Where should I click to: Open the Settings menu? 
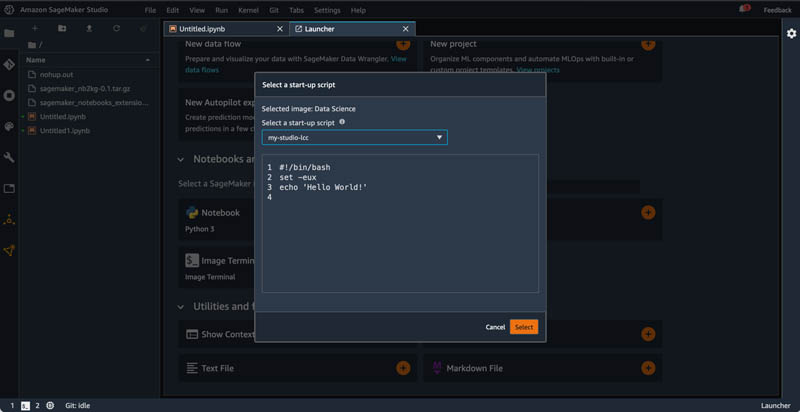click(x=327, y=10)
